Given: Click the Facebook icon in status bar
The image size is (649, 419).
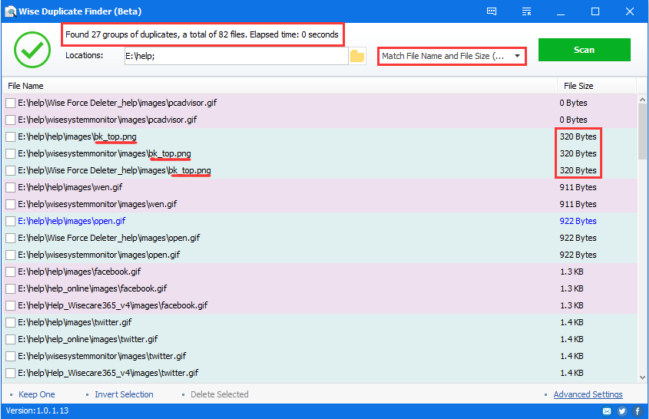Looking at the screenshot, I should pyautogui.click(x=636, y=411).
